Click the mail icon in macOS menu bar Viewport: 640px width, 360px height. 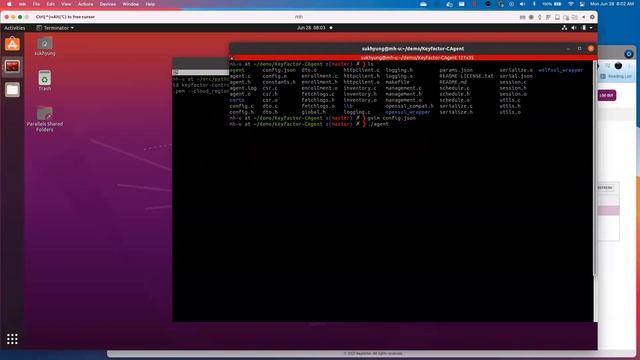pyautogui.click(x=462, y=4)
